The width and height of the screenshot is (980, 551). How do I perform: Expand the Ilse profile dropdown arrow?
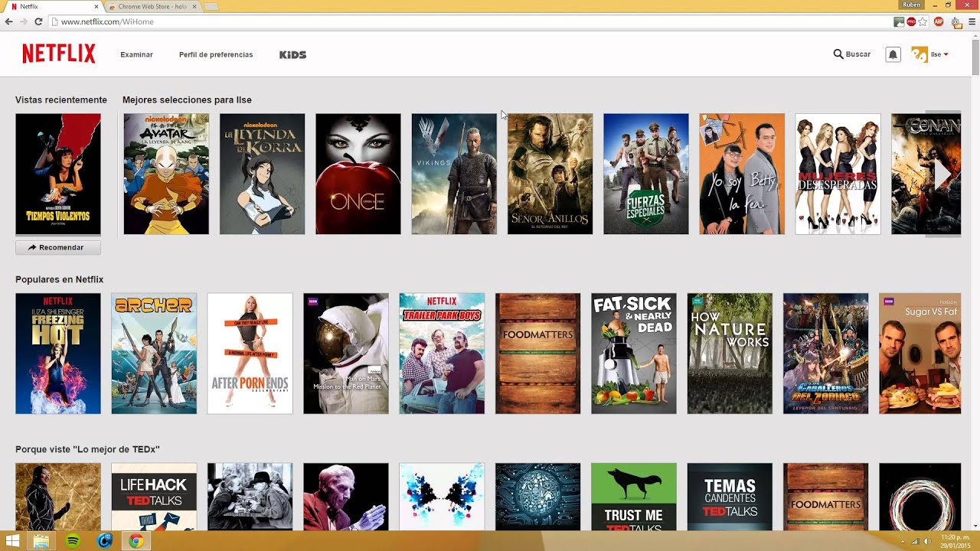click(x=946, y=54)
